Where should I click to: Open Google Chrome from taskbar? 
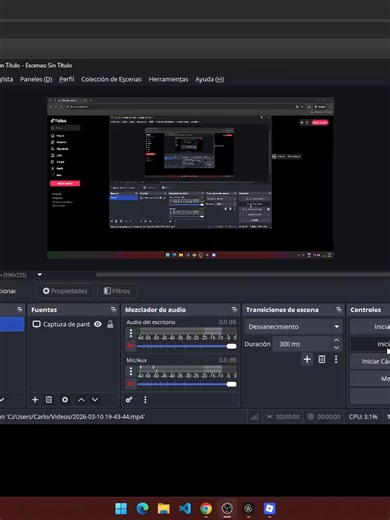click(x=206, y=508)
